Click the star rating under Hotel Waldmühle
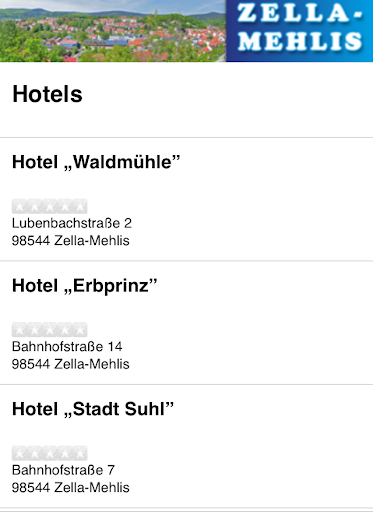The image size is (373, 512). pos(50,207)
